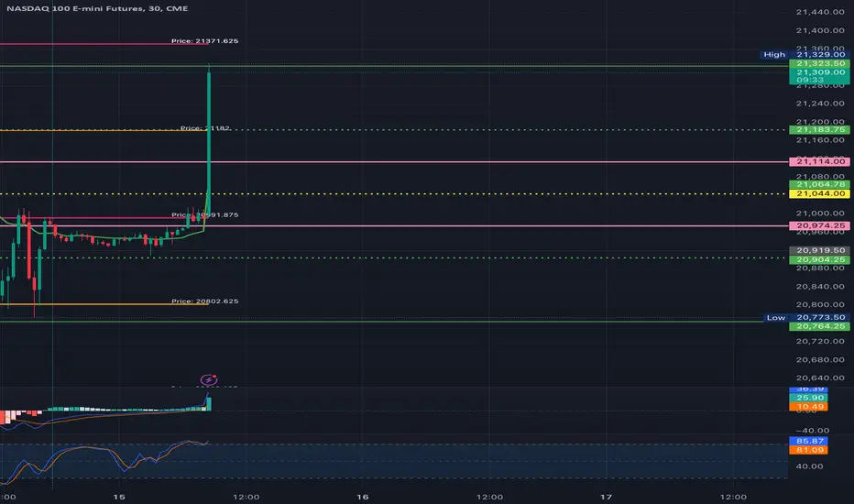This screenshot has height=504, width=854.
Task: Click the current price 21,309.00 tag
Action: pos(819,76)
